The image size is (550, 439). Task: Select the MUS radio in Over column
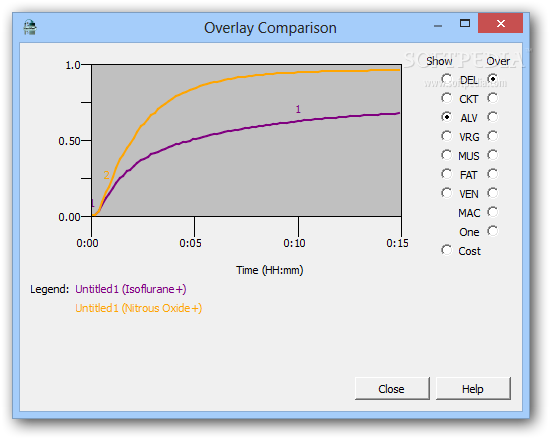(x=493, y=155)
